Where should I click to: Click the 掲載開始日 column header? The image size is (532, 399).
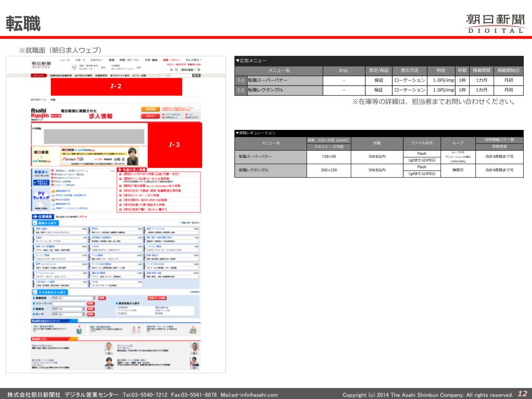[508, 70]
